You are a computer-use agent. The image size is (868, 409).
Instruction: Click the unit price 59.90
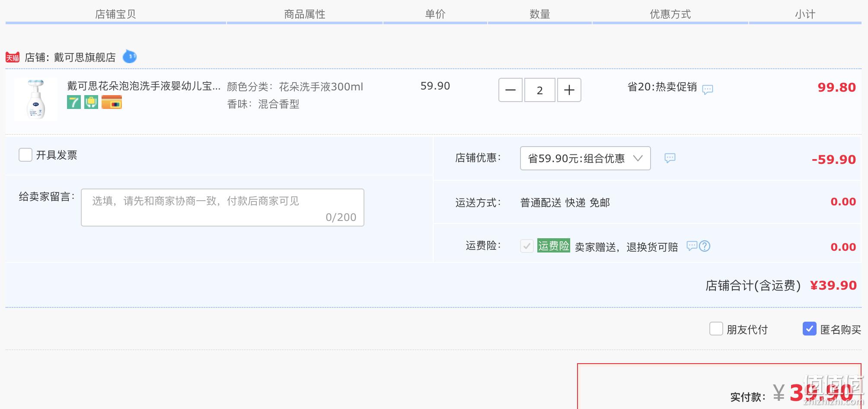tap(435, 86)
